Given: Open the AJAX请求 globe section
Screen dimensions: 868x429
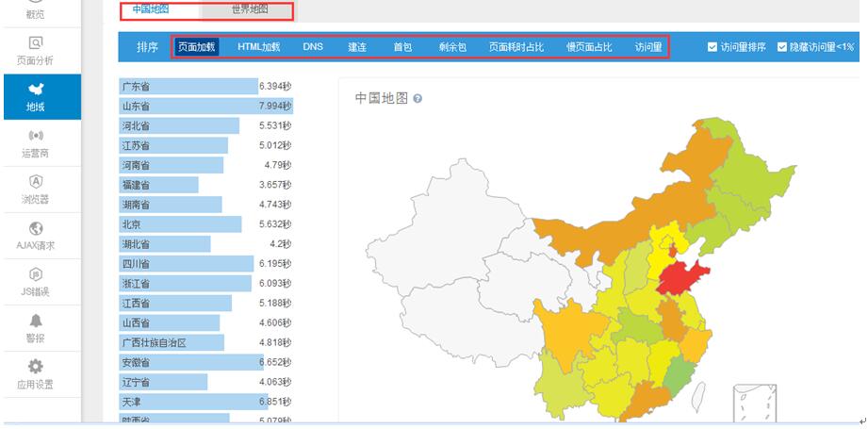Looking at the screenshot, I should 35,237.
